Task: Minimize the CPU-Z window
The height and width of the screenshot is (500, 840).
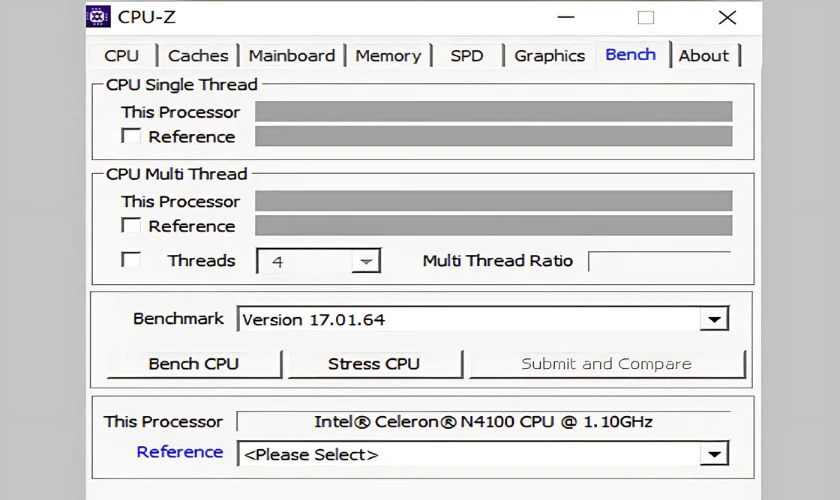Action: tap(566, 18)
